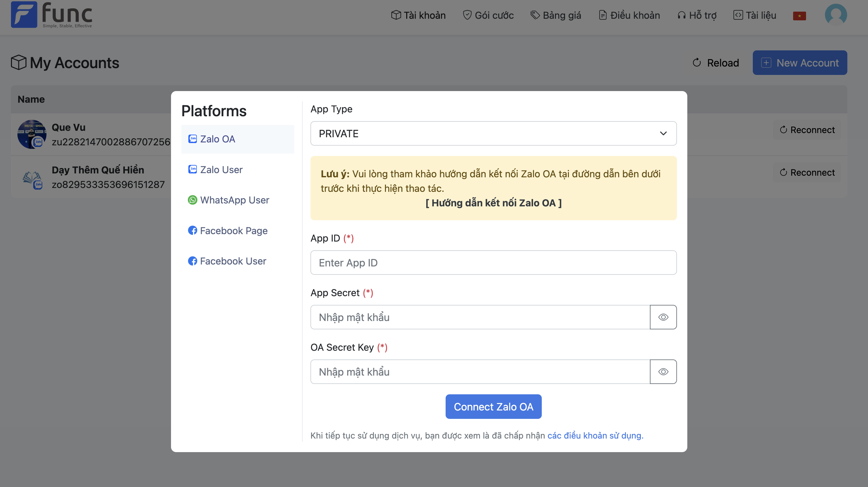Open the App Type PRIVATE dropdown
The height and width of the screenshot is (487, 868).
coord(493,134)
